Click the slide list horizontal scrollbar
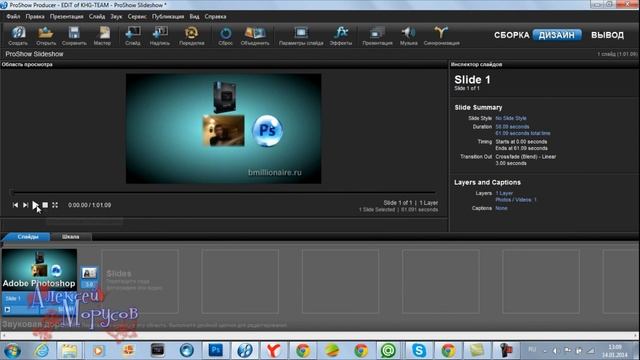Viewport: 640px width, 360px height. click(x=320, y=336)
